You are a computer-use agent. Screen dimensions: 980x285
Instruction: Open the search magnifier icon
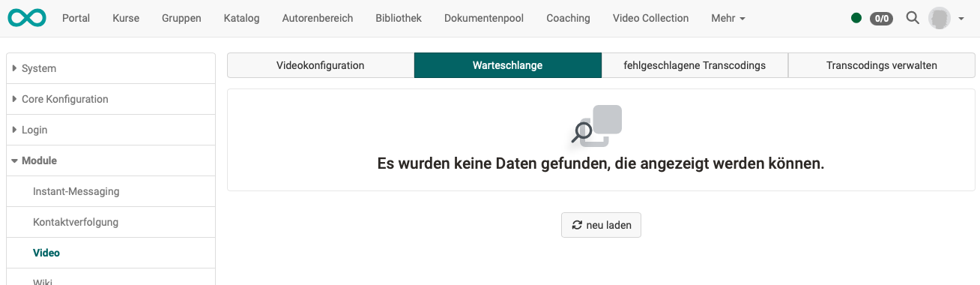coord(912,18)
